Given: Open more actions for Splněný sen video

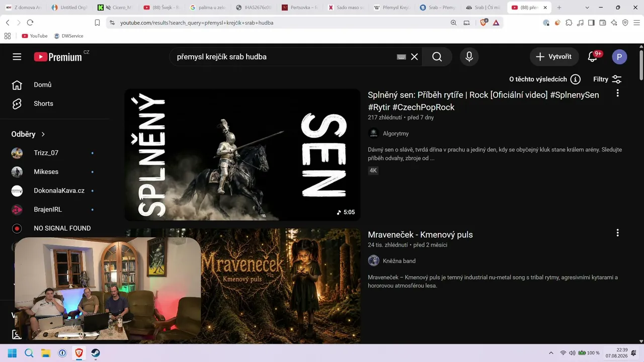Looking at the screenshot, I should click(x=617, y=93).
